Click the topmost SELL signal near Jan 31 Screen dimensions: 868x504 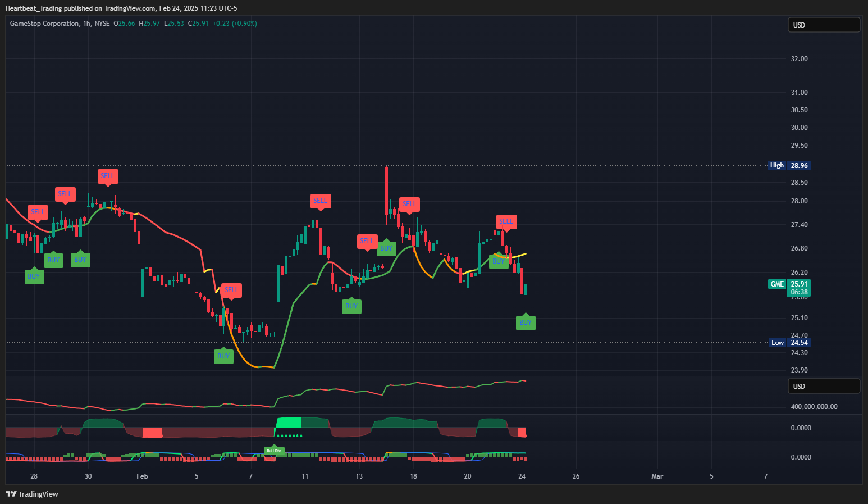(x=107, y=176)
